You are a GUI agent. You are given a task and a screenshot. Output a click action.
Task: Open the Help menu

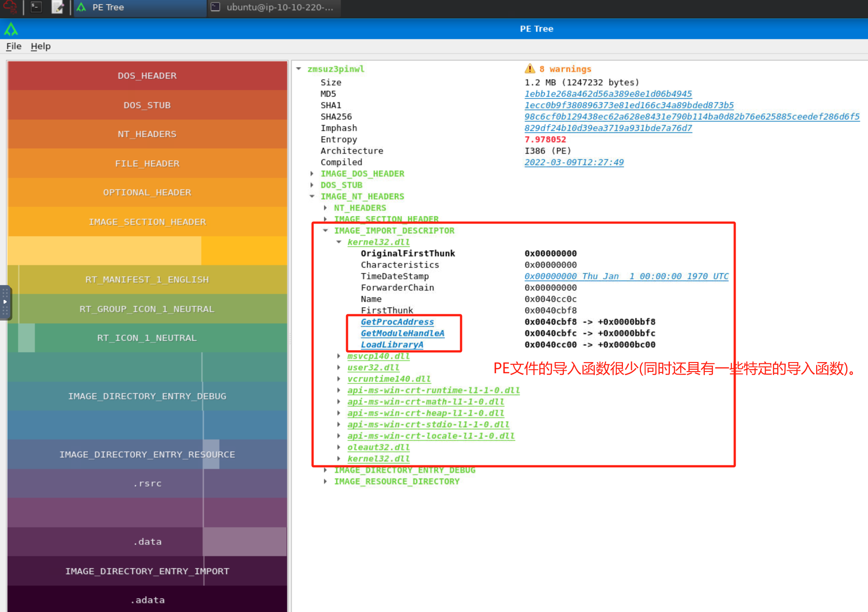point(41,46)
